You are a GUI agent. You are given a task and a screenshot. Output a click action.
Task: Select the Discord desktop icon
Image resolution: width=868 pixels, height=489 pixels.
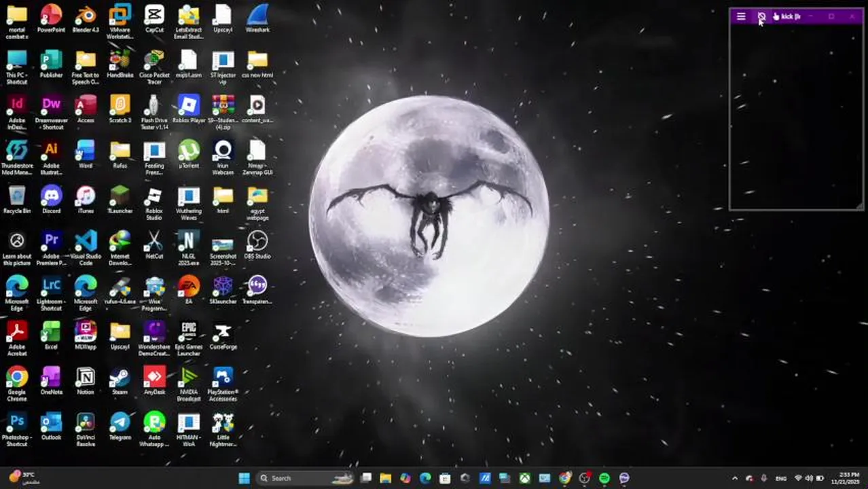pos(51,200)
